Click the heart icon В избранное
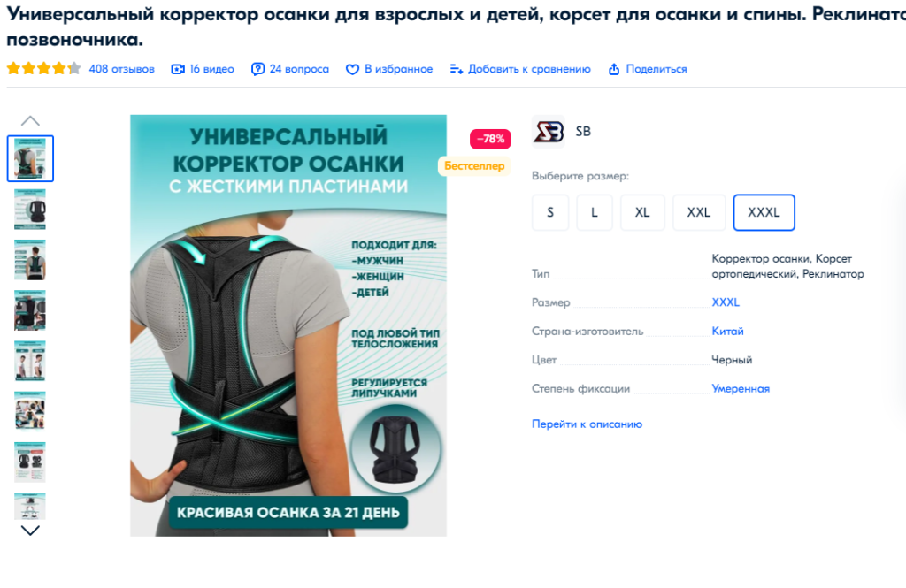 (352, 69)
